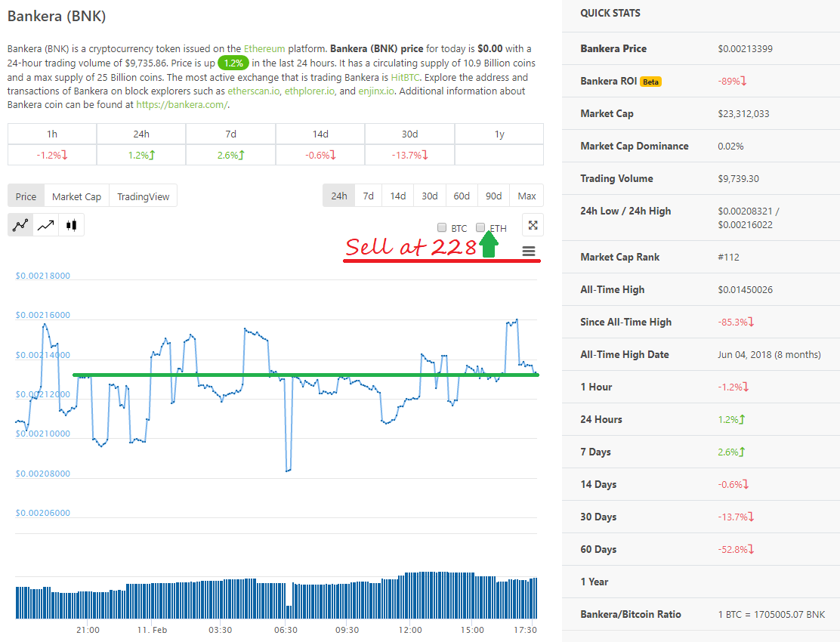This screenshot has height=642, width=840.
Task: Click the Bankera (BNK) page heading
Action: pos(57,16)
